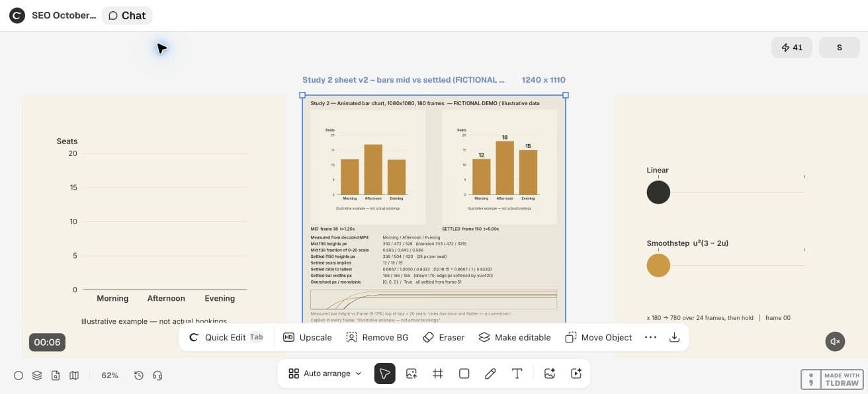Select the Text tool
Viewport: 868px width, 394px height.
tap(517, 374)
